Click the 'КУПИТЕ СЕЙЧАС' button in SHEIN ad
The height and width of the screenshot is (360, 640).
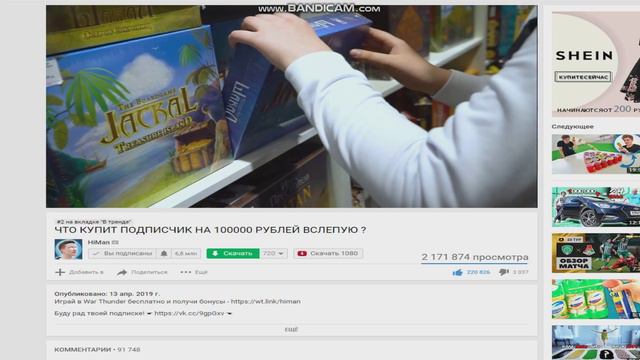[x=583, y=77]
